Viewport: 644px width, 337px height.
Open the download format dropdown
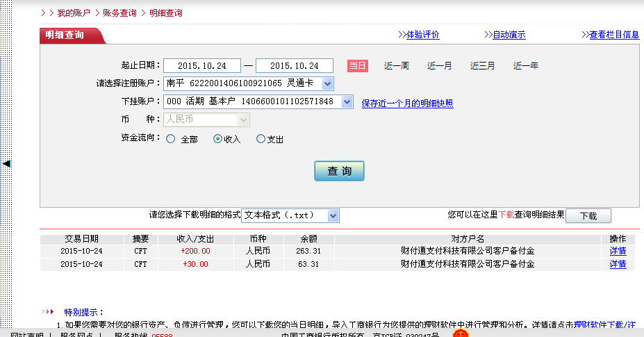click(x=333, y=215)
